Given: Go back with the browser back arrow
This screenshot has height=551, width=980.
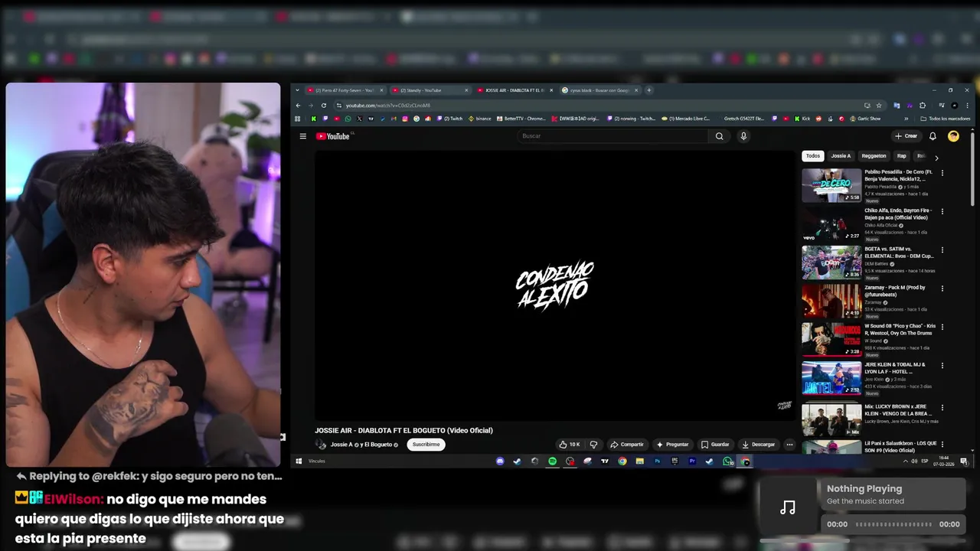Looking at the screenshot, I should coord(299,106).
